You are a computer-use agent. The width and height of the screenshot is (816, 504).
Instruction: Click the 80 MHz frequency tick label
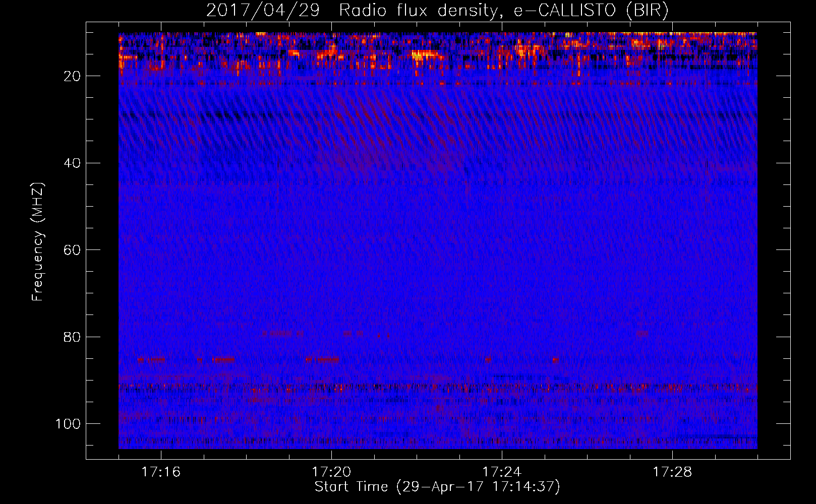pos(72,337)
